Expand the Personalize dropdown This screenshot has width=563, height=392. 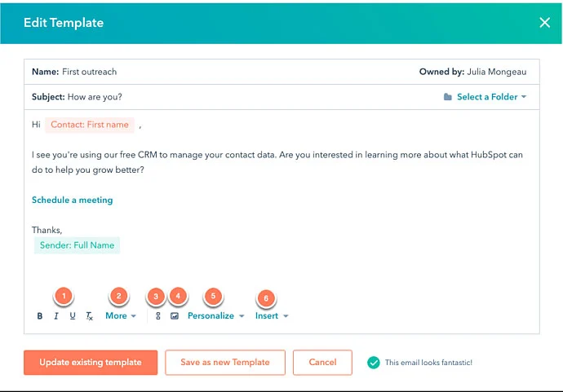tap(215, 316)
